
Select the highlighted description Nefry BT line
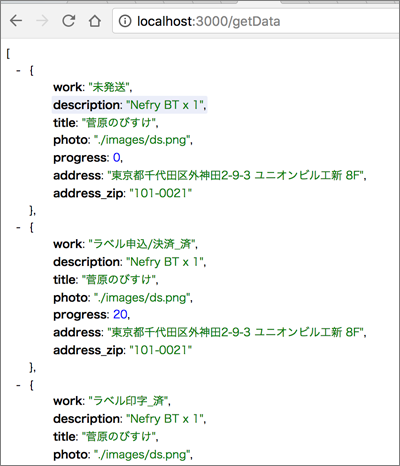point(130,105)
